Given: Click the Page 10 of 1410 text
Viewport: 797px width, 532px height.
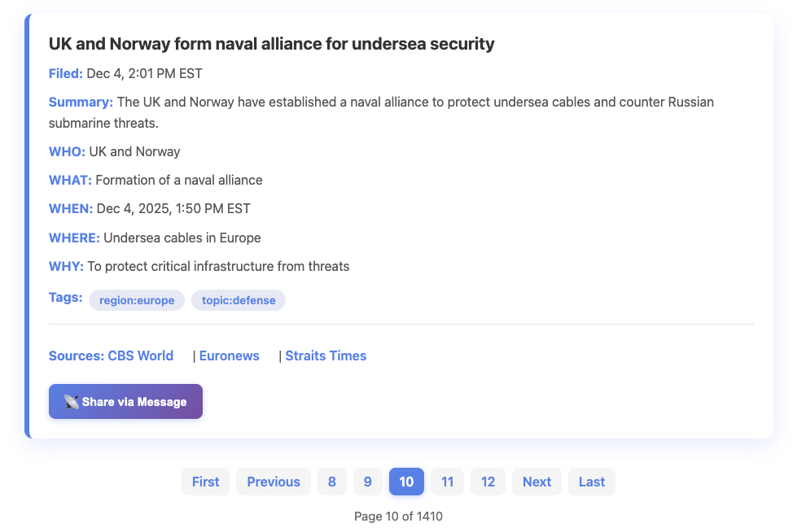Looking at the screenshot, I should point(398,517).
